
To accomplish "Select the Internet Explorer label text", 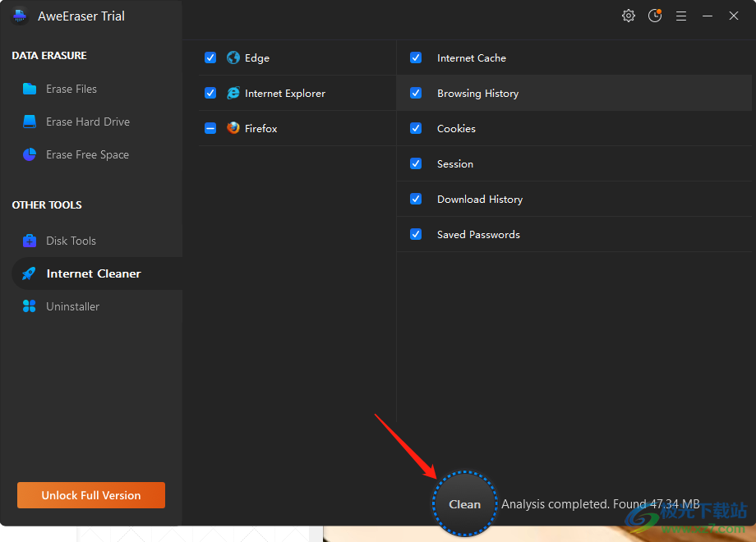I will pyautogui.click(x=285, y=94).
